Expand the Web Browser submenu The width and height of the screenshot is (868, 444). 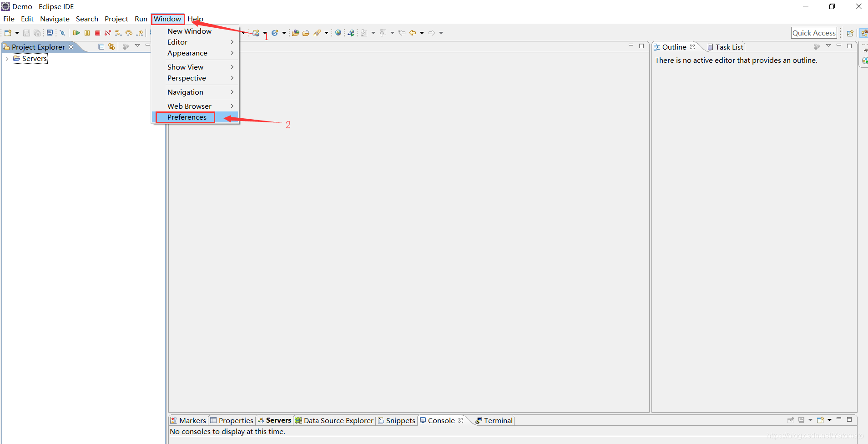pos(195,106)
